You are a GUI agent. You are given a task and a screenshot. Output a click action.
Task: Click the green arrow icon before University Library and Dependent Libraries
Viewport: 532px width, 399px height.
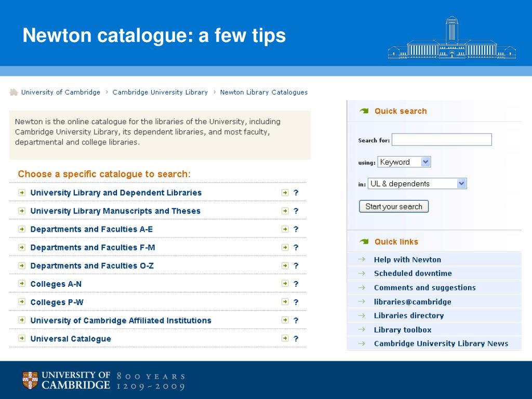coord(22,193)
